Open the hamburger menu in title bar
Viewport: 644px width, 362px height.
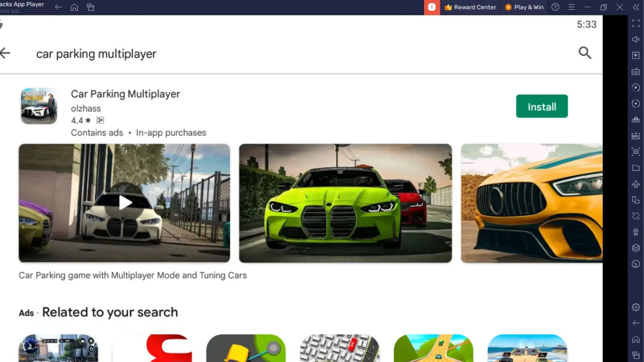point(572,7)
